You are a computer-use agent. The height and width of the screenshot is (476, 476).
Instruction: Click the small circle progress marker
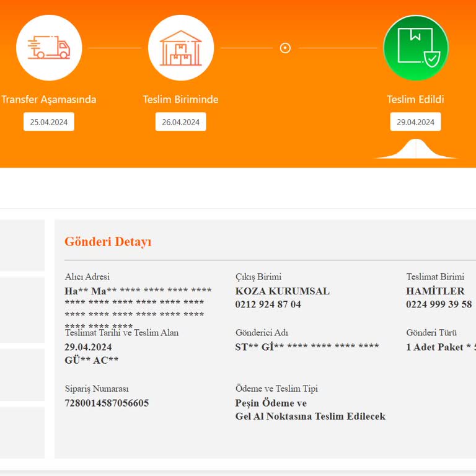click(285, 48)
